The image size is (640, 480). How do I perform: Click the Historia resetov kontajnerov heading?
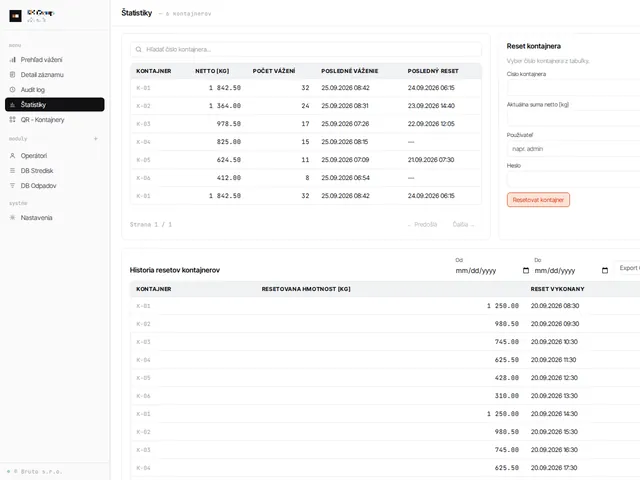pos(175,270)
